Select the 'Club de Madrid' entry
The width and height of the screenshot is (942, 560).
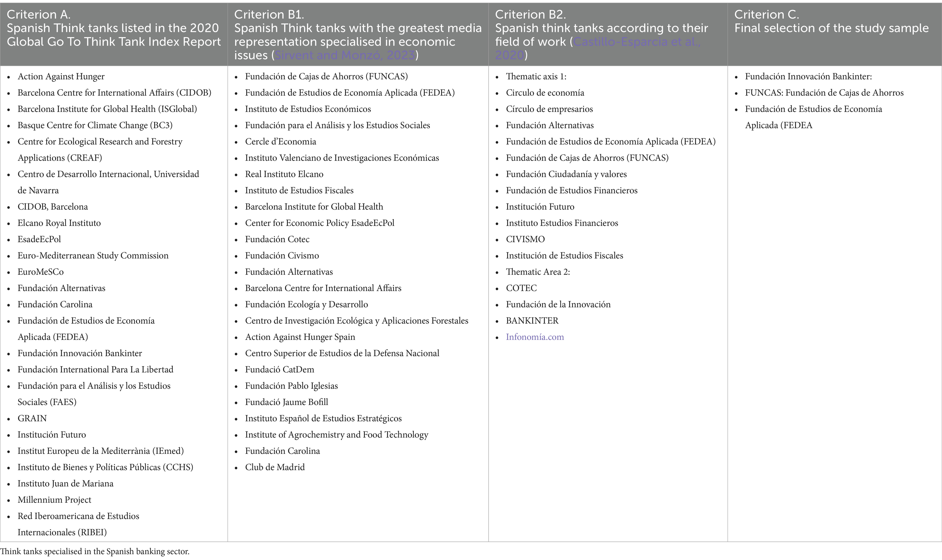[x=275, y=467]
